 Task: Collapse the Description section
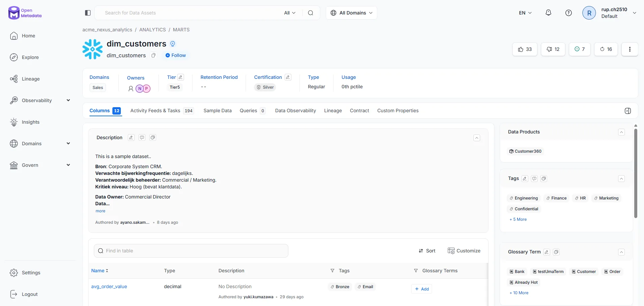click(x=477, y=138)
